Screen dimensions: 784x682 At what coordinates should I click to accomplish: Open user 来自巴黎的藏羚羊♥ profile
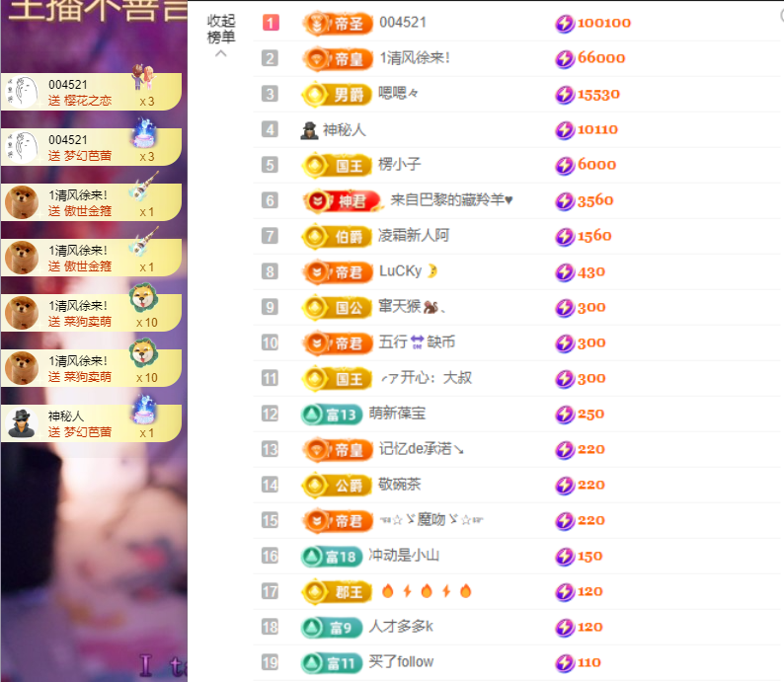[x=452, y=199]
